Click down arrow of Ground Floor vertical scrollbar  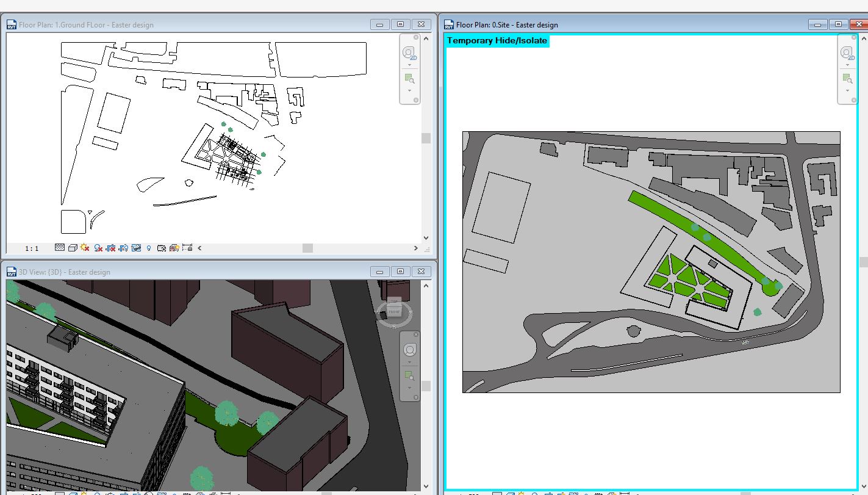pos(426,238)
